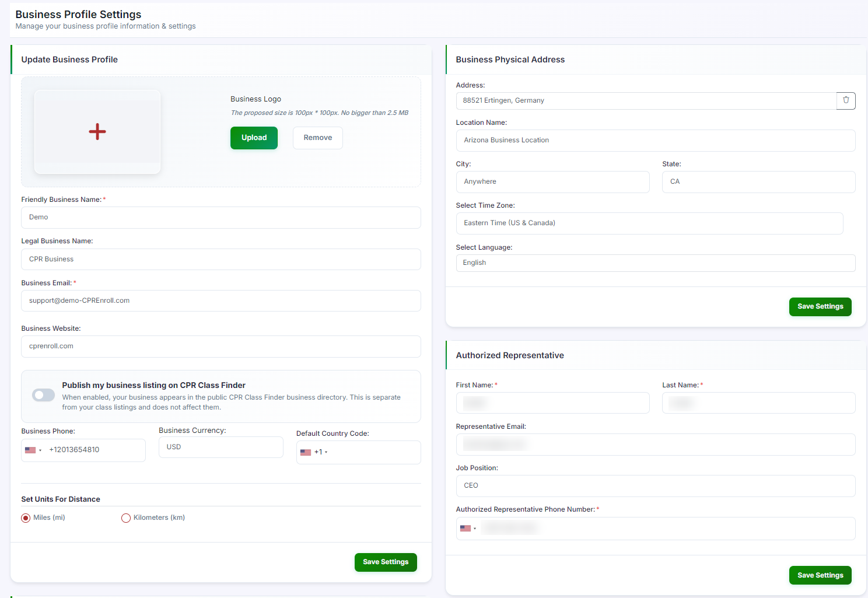The image size is (868, 598).
Task: Click the Authorized Representative section title
Action: (510, 355)
